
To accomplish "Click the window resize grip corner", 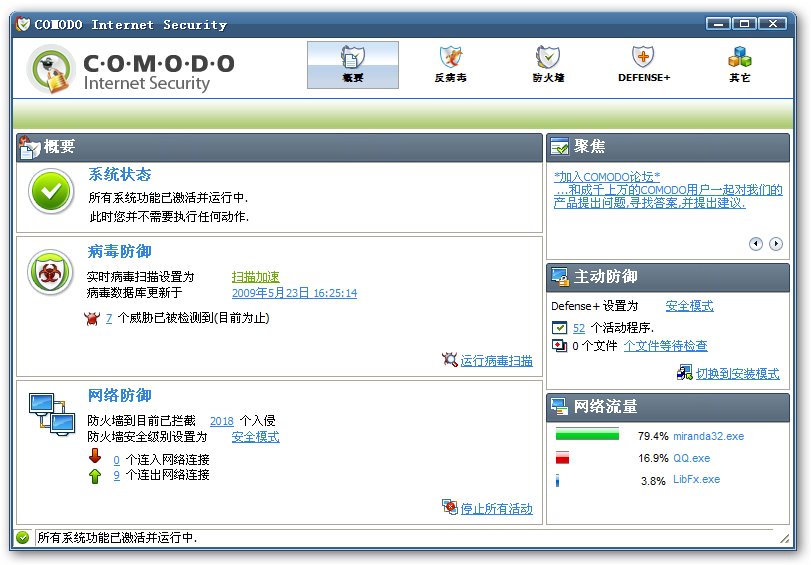I will [x=785, y=539].
